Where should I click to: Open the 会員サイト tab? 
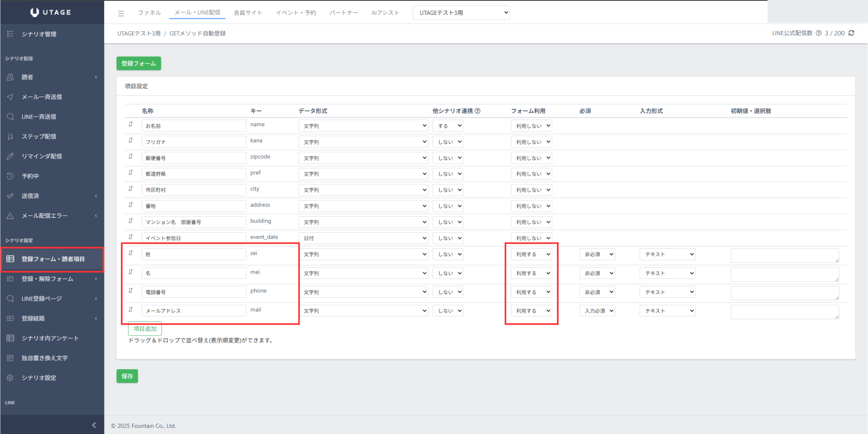pos(248,13)
